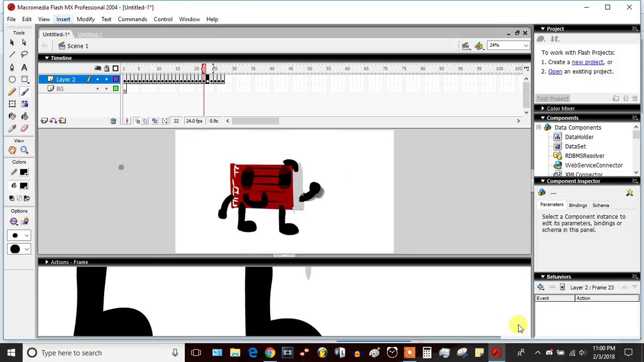
Task: Toggle visibility dot for Layer 2
Action: [98, 79]
